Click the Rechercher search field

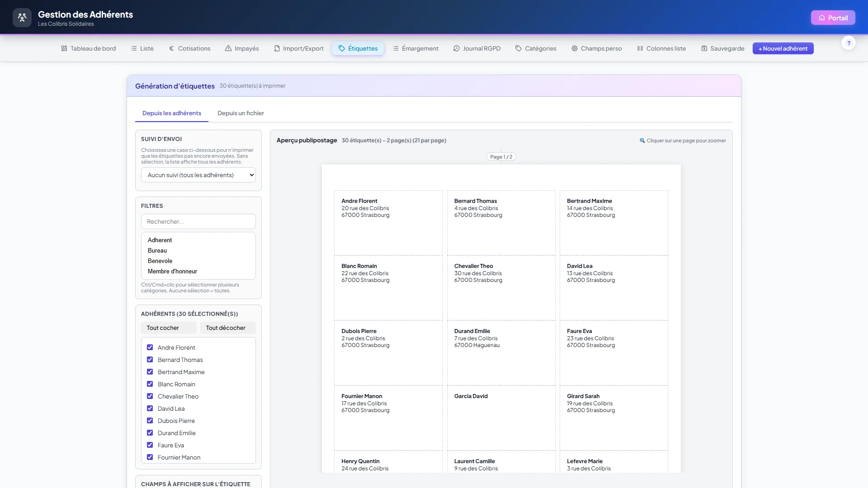[x=198, y=221]
